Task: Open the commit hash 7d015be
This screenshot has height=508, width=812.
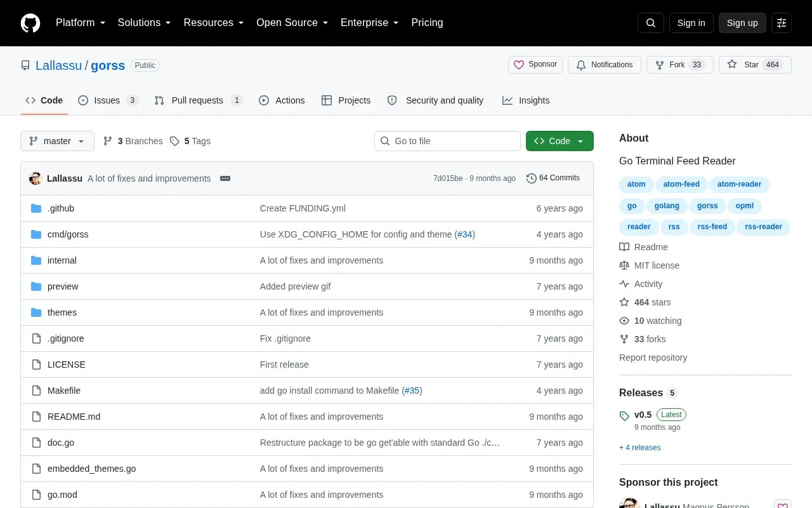Action: click(x=448, y=178)
